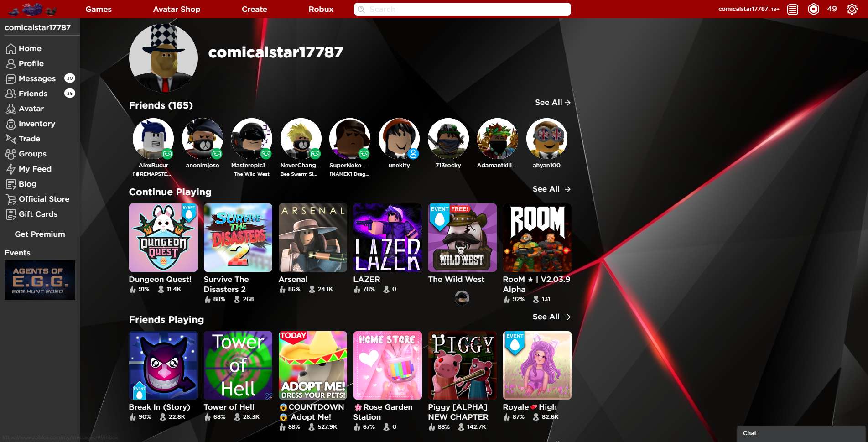868x442 pixels.
Task: Click the 30 unread messages badge
Action: coord(70,78)
